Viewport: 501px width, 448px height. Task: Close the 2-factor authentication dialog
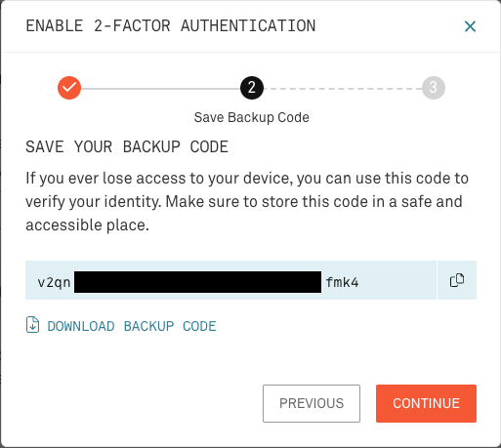point(470,26)
